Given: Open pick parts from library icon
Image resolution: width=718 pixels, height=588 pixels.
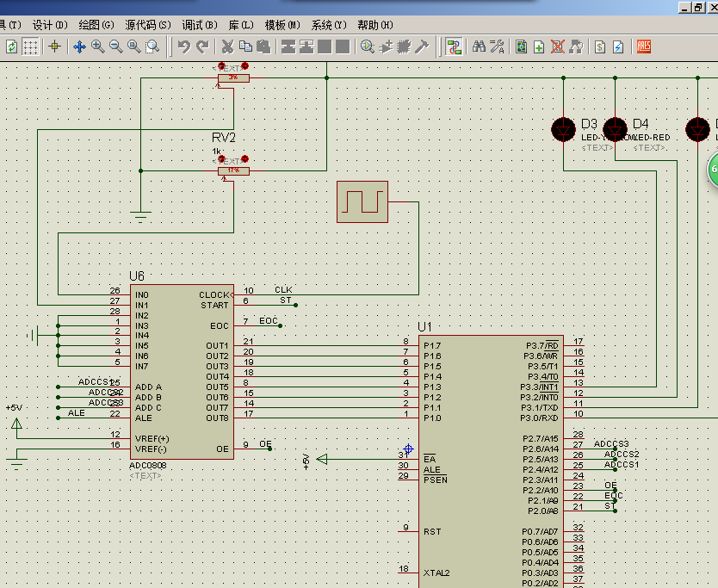Looking at the screenshot, I should coord(368,46).
